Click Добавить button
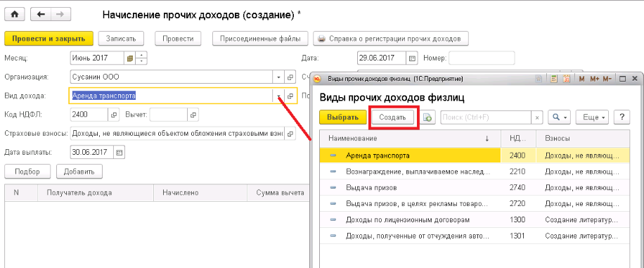This screenshot has width=644, height=268. click(x=79, y=172)
